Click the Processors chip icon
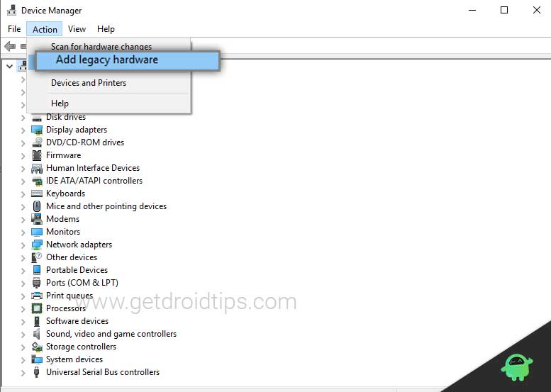 pos(37,308)
